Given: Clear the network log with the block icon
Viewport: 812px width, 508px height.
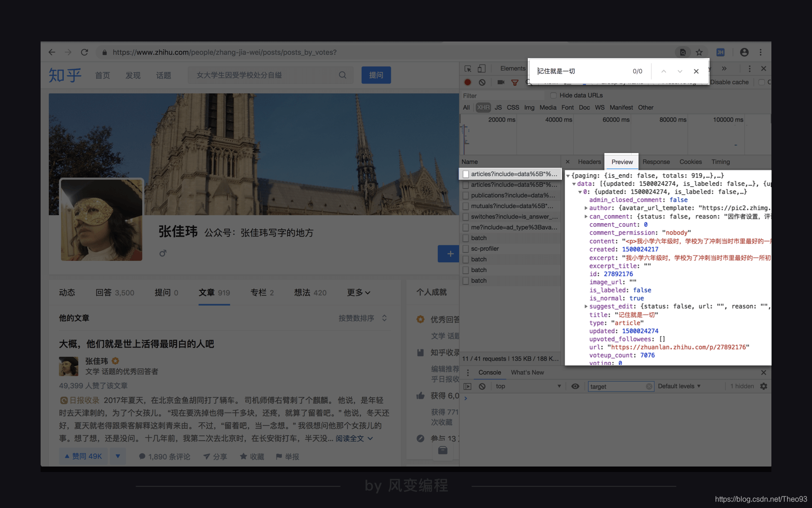Looking at the screenshot, I should tap(482, 82).
